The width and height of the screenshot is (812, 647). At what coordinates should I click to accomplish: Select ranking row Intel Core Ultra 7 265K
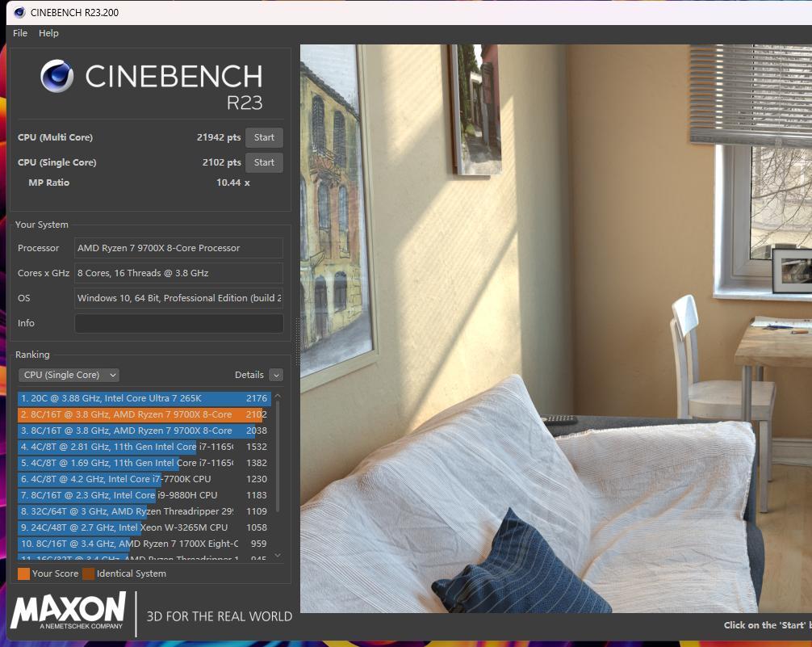(x=144, y=398)
